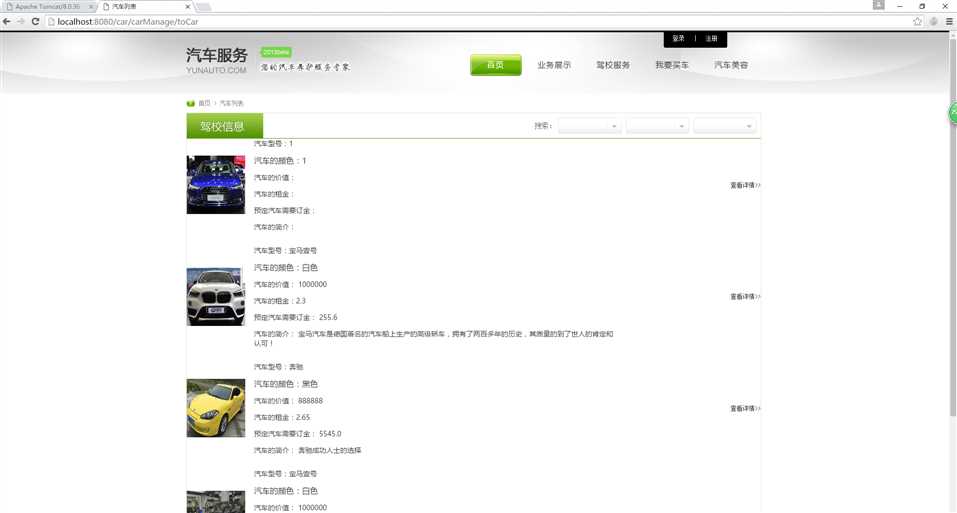
Task: View details for the yellow 奔驰 entry
Action: (x=745, y=408)
